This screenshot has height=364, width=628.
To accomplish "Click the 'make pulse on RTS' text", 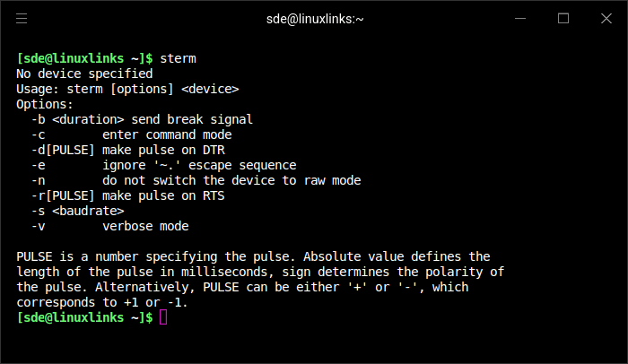I will (x=163, y=195).
